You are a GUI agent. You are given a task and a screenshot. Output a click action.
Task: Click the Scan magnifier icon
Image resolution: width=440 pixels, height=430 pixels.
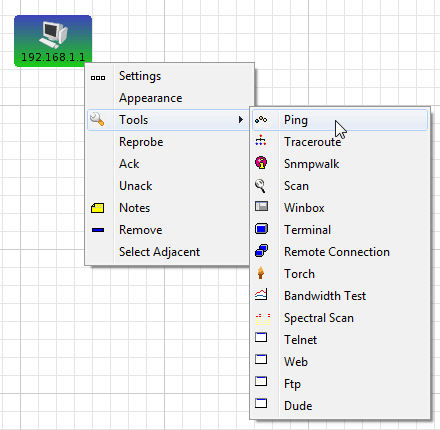pos(260,186)
